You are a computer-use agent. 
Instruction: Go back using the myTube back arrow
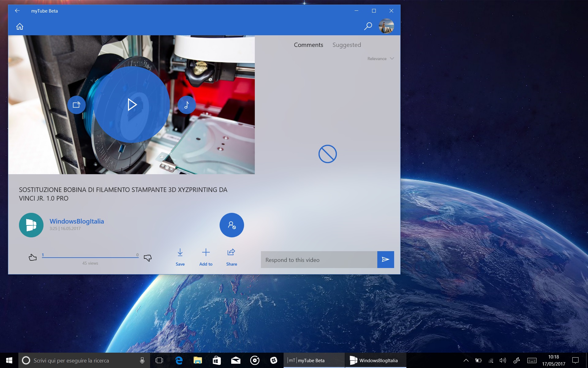tap(17, 11)
